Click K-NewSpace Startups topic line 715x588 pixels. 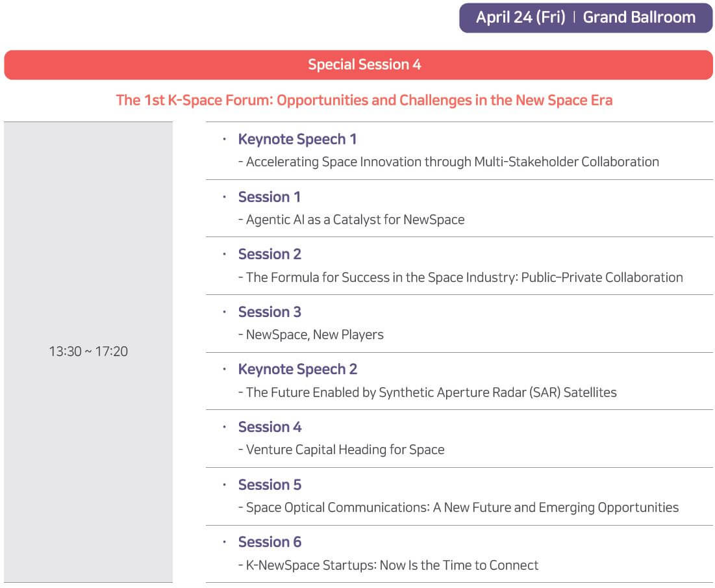(388, 565)
